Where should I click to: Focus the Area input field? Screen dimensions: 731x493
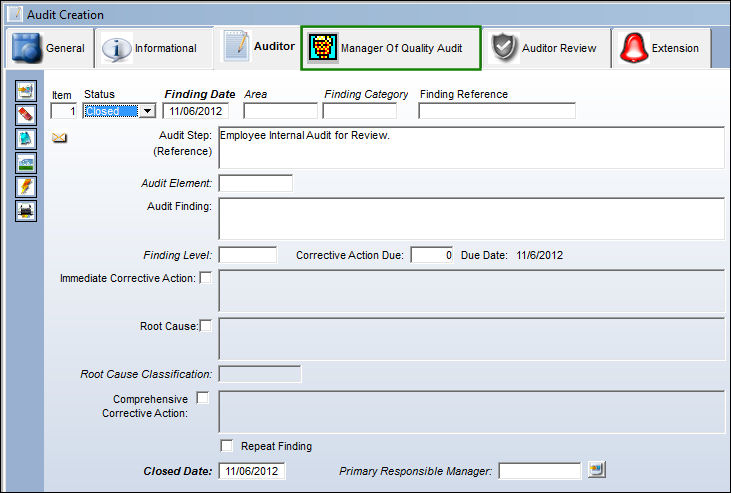280,111
